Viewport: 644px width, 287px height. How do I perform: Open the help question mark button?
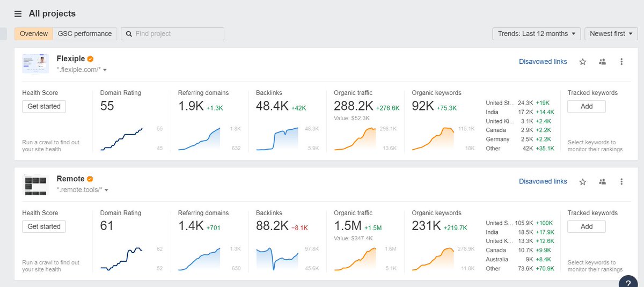(628, 282)
